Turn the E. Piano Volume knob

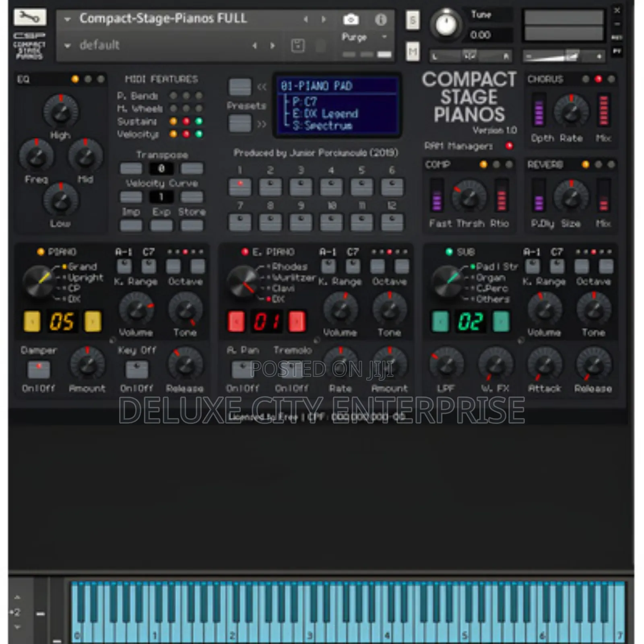coord(341,310)
